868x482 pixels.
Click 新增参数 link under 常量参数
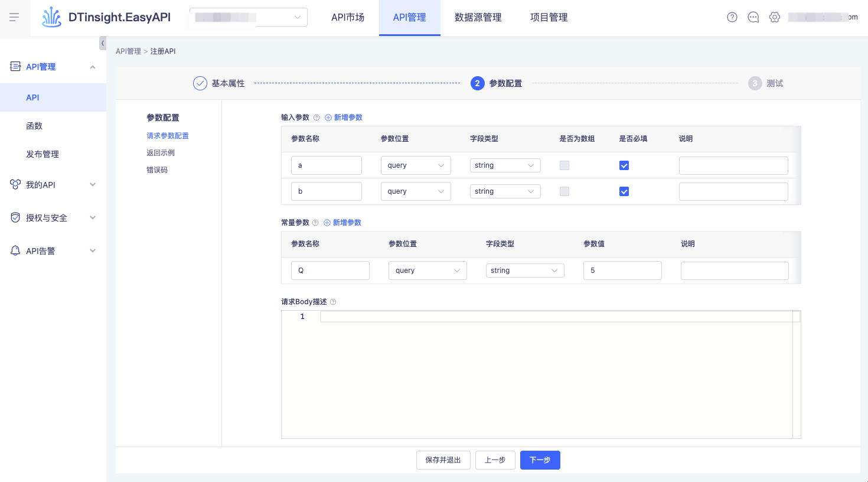pyautogui.click(x=342, y=223)
